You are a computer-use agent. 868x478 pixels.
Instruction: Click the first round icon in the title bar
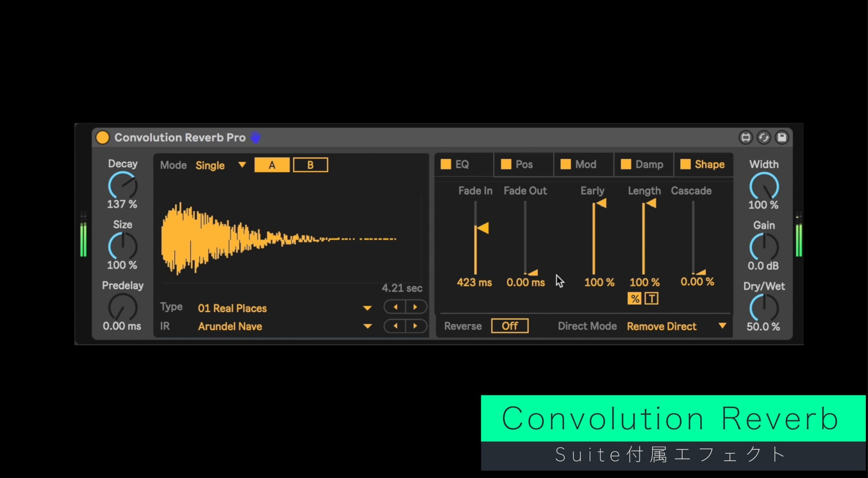click(746, 138)
